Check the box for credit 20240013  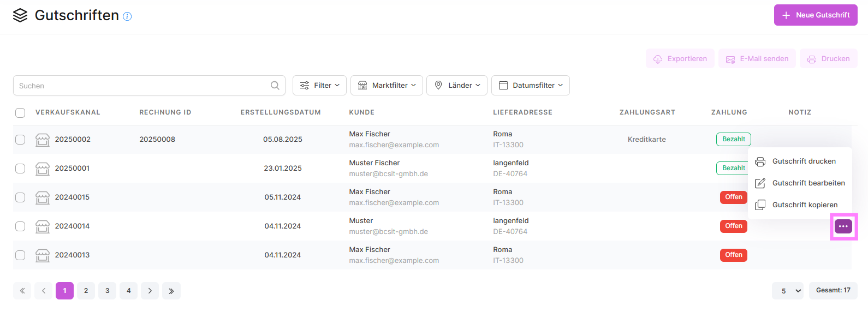pos(20,255)
